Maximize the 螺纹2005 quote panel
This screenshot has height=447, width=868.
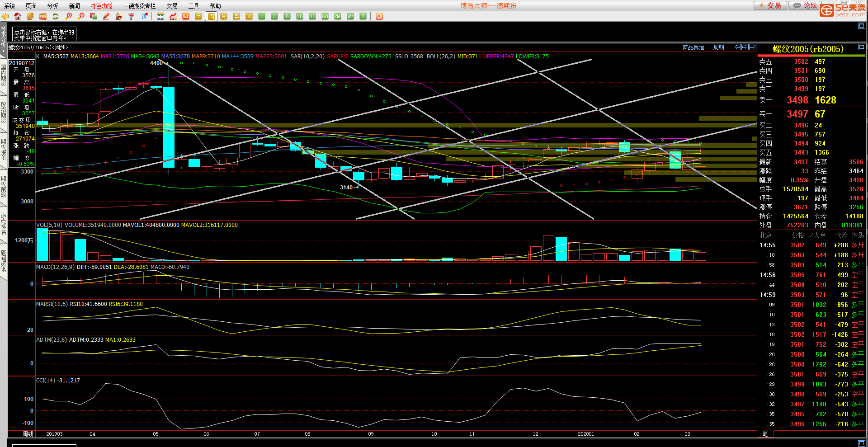tap(861, 47)
